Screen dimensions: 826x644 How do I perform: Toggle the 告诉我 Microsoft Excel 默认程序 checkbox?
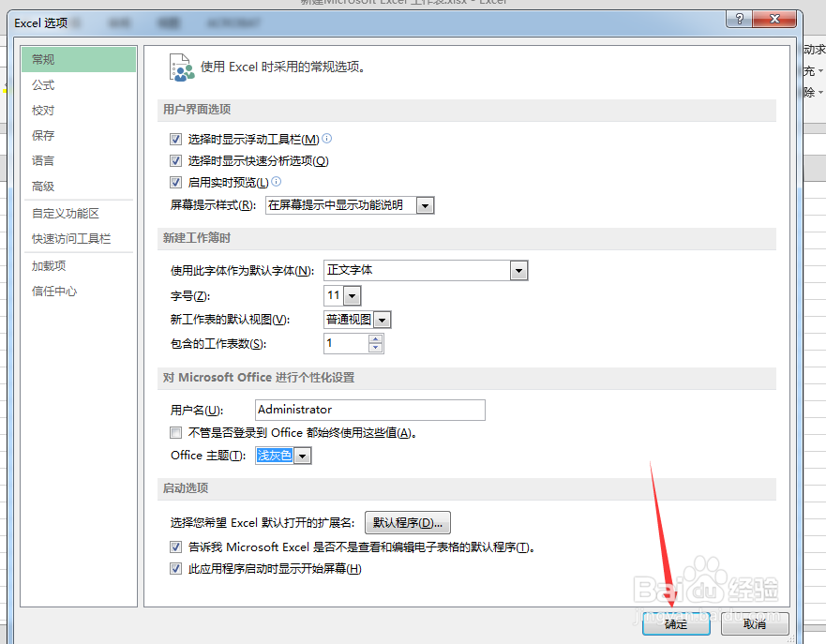pyautogui.click(x=176, y=547)
